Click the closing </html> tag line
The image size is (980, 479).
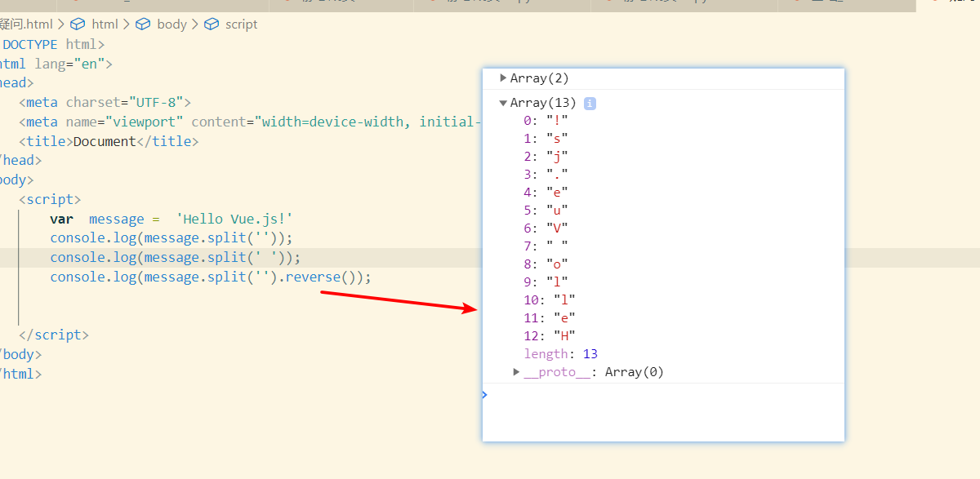[x=20, y=374]
